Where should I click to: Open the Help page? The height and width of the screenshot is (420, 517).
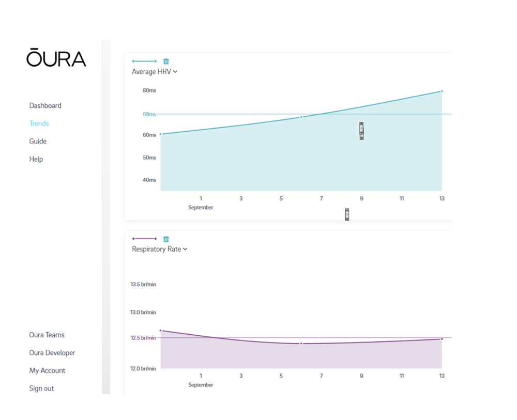(36, 159)
